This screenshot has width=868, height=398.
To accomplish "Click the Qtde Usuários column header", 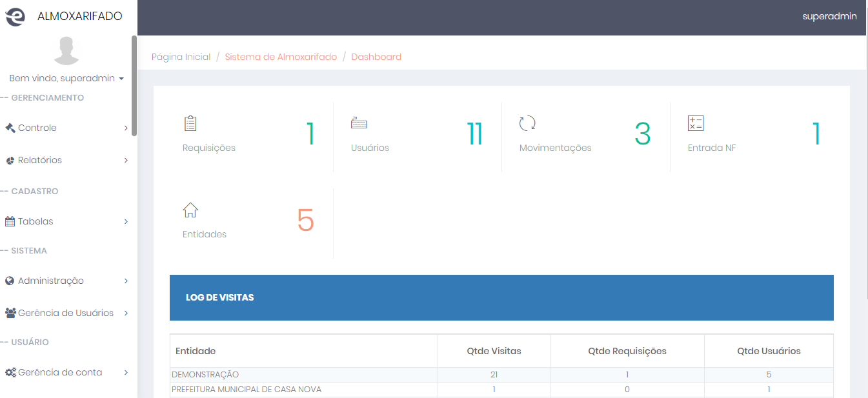I will [769, 351].
